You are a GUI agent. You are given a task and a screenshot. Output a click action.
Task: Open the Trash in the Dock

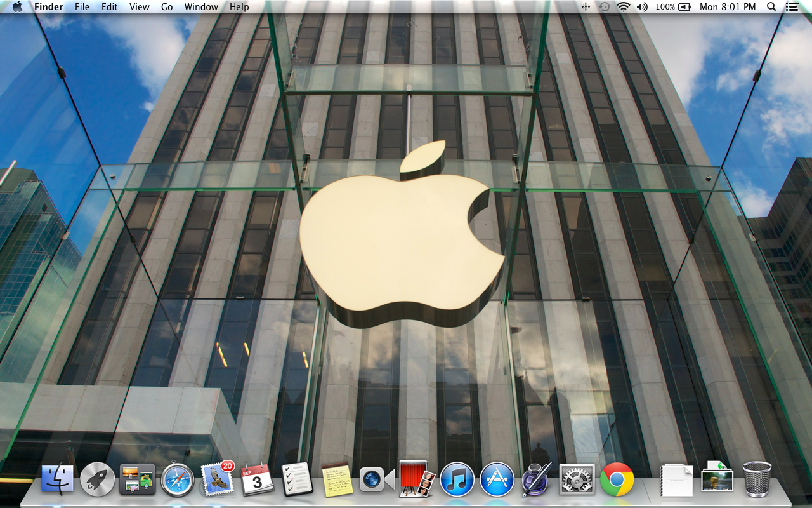pos(757,479)
